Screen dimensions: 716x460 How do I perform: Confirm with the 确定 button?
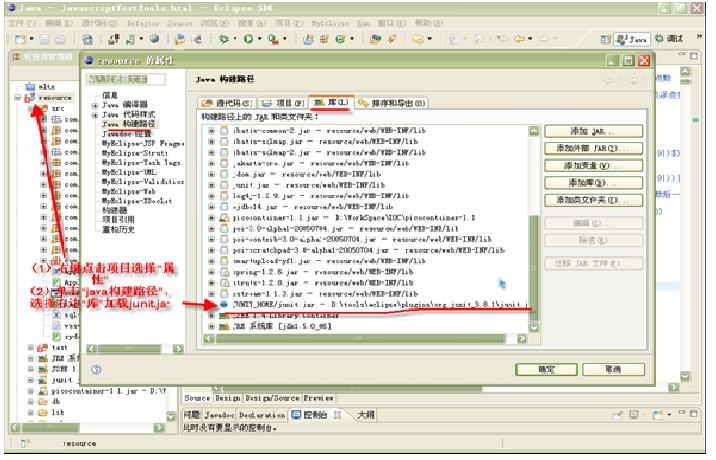[546, 369]
